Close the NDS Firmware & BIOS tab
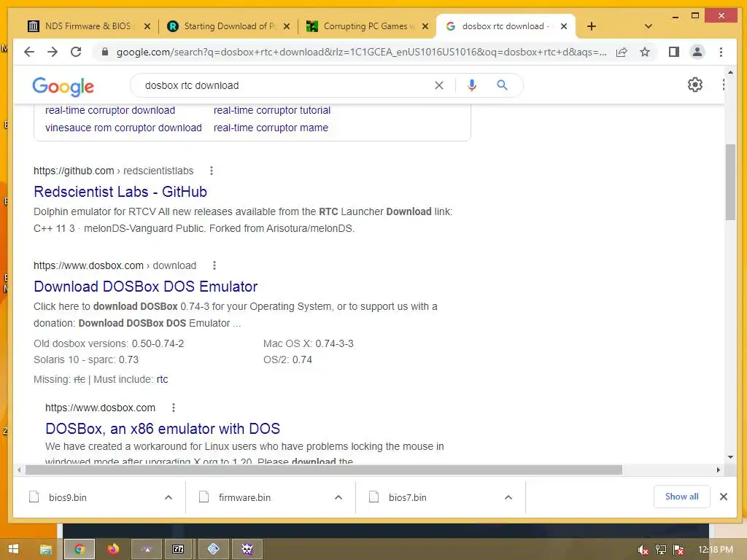The image size is (747, 560). pyautogui.click(x=147, y=26)
